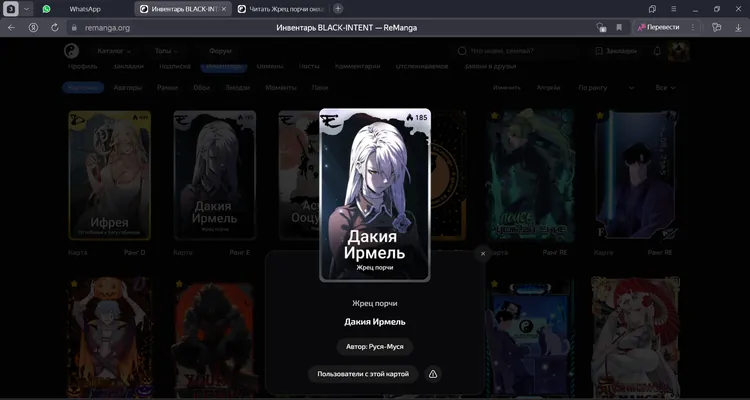The height and width of the screenshot is (400, 750).
Task: Switch to the Посты profile tab
Action: (x=309, y=67)
